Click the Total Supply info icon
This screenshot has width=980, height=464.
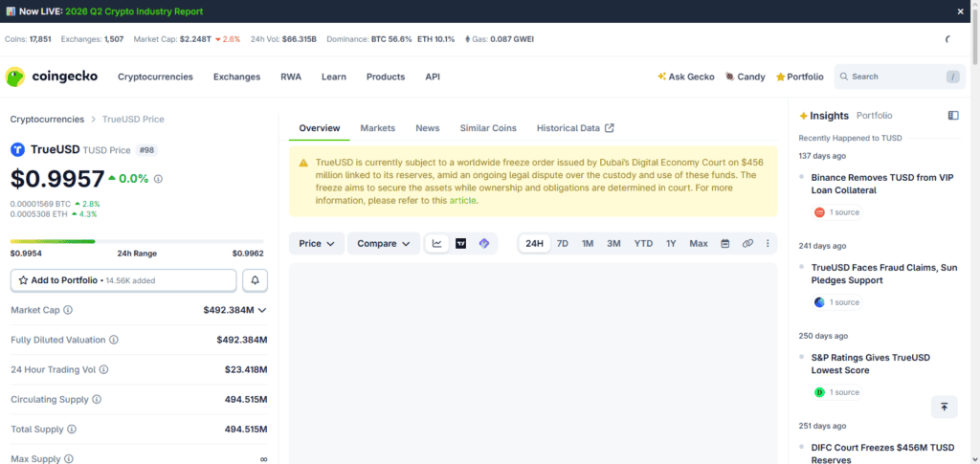pos(72,430)
